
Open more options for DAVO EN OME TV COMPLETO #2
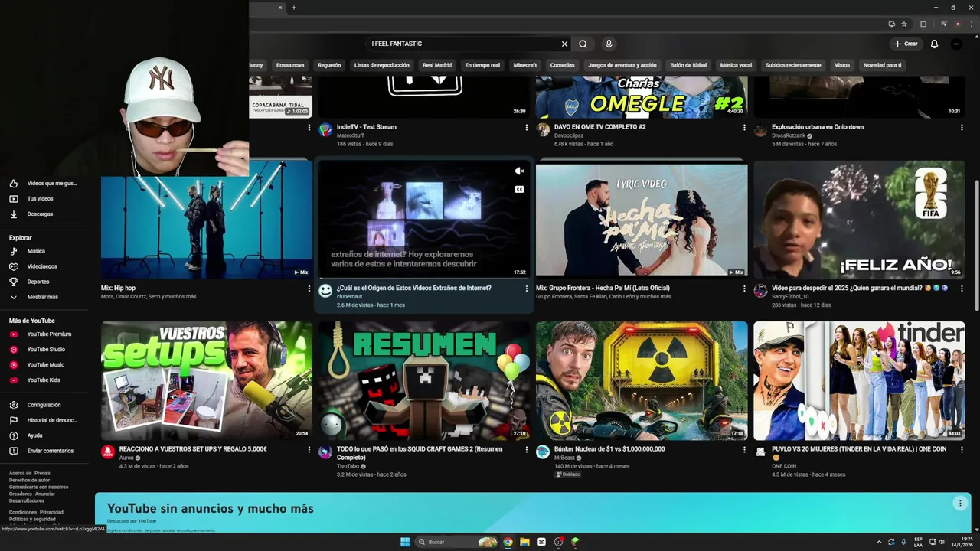(744, 127)
